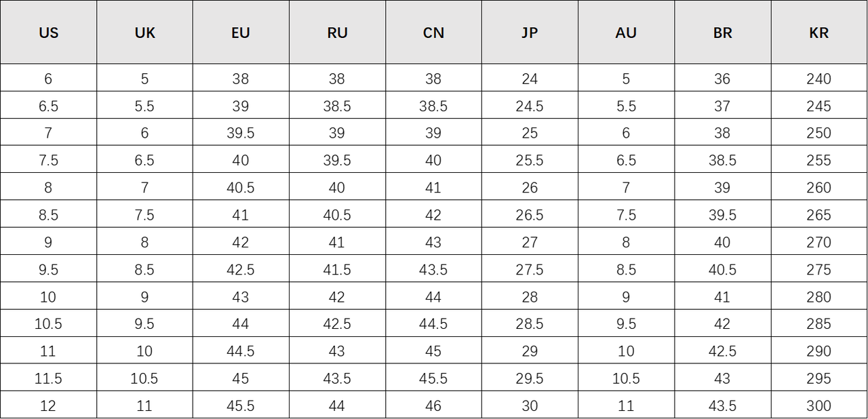The width and height of the screenshot is (868, 419).
Task: Select the KR size 270 cell
Action: (818, 242)
